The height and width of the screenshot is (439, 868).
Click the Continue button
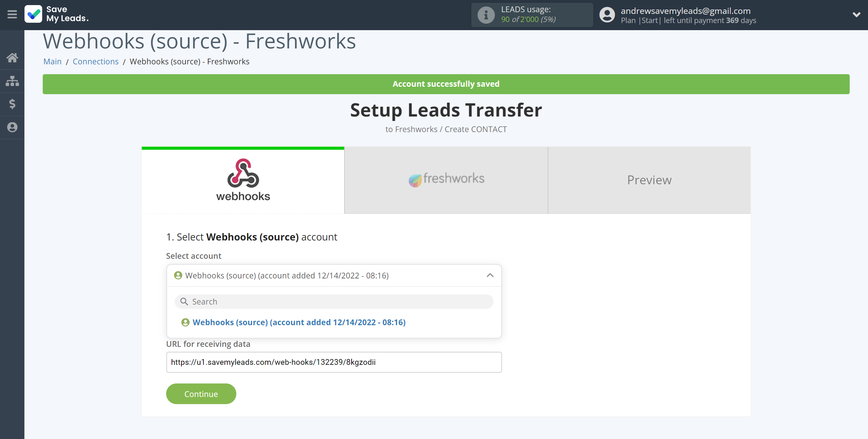[x=201, y=394]
